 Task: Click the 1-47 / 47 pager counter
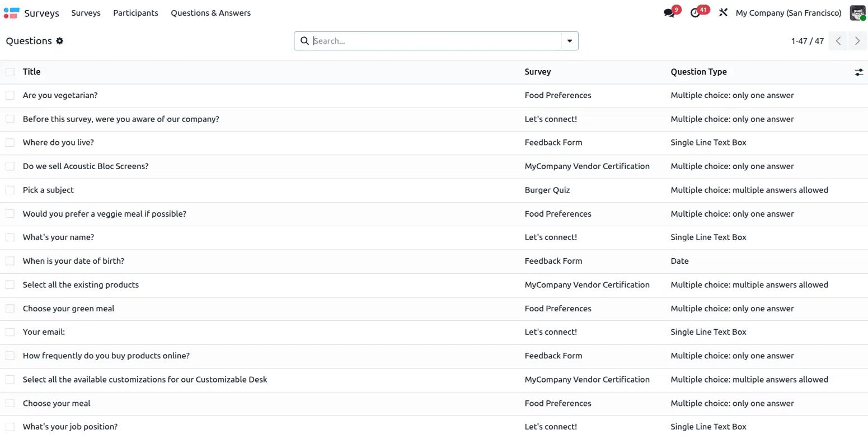coord(807,41)
